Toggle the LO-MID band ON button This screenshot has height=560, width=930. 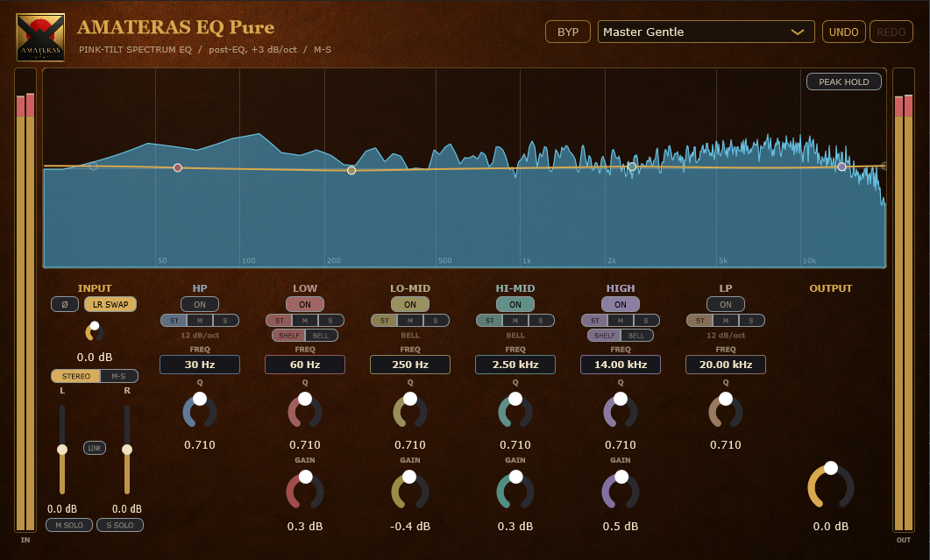pyautogui.click(x=410, y=304)
